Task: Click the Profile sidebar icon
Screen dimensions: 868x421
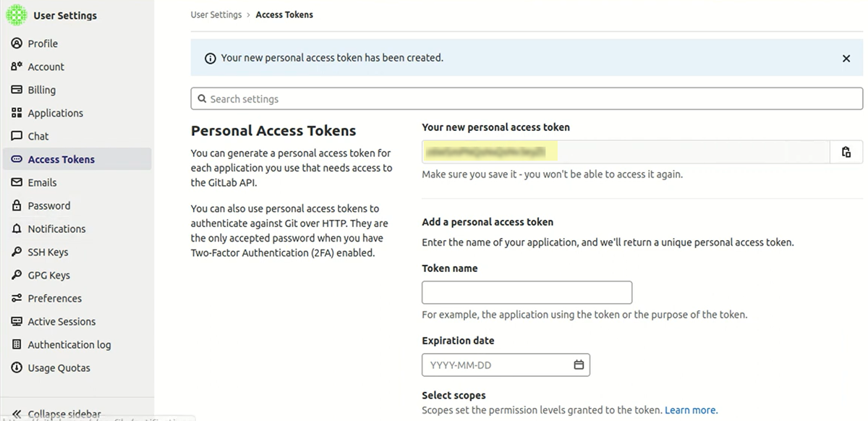Action: coord(17,43)
